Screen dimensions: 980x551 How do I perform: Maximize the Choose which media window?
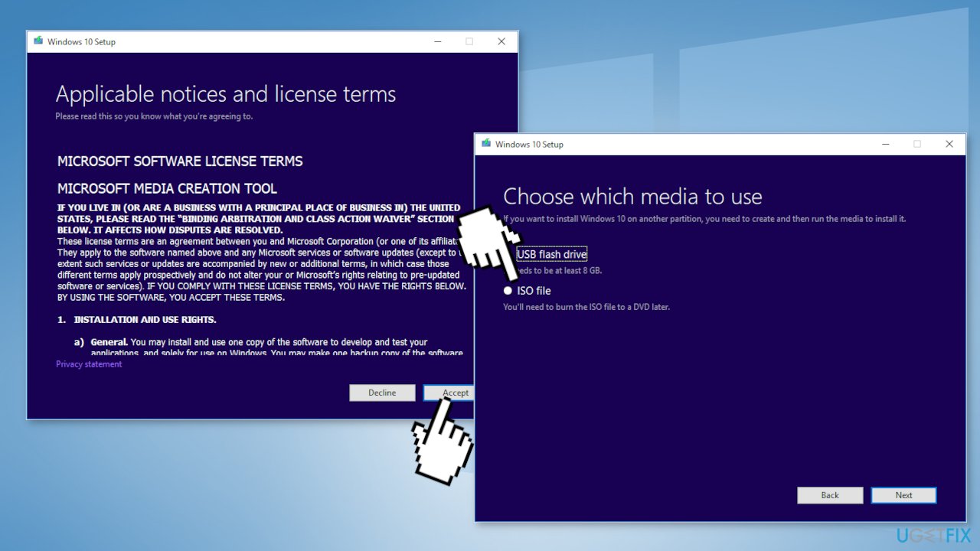click(x=917, y=144)
